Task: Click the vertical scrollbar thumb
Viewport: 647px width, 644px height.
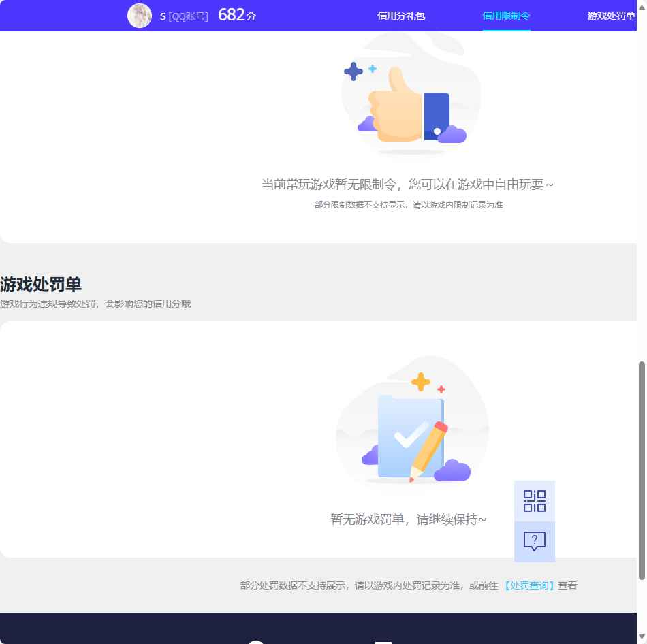Action: 642,470
